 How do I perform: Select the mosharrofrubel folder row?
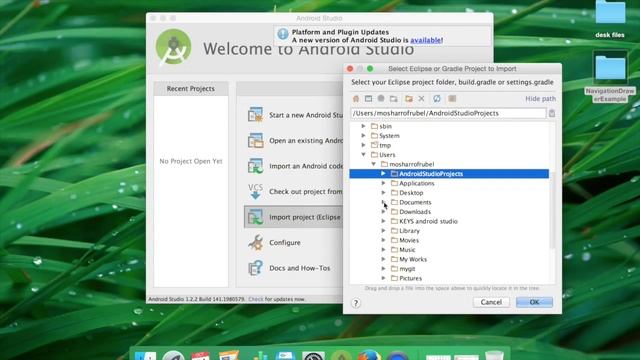click(x=449, y=164)
